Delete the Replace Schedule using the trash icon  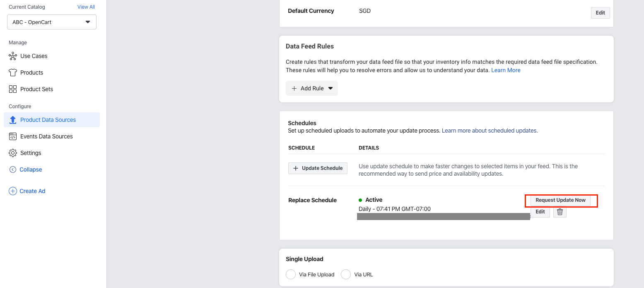click(560, 212)
